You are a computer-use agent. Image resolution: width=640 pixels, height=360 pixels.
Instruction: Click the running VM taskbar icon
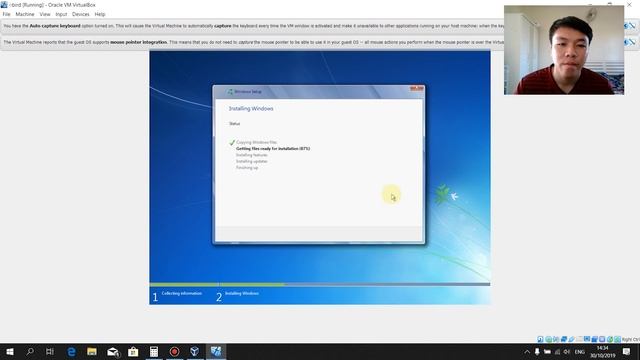(x=216, y=351)
